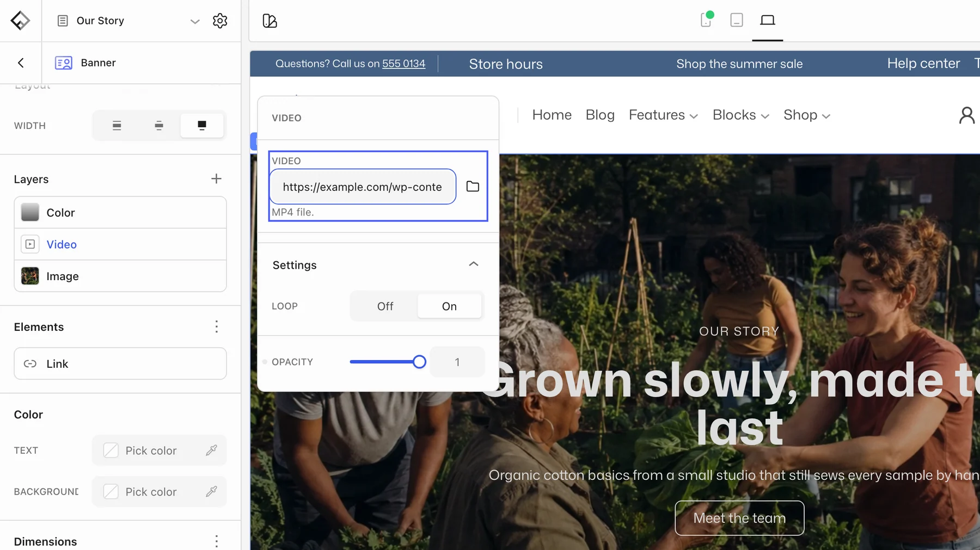This screenshot has width=980, height=550.
Task: Select the full width option
Action: coord(202,126)
